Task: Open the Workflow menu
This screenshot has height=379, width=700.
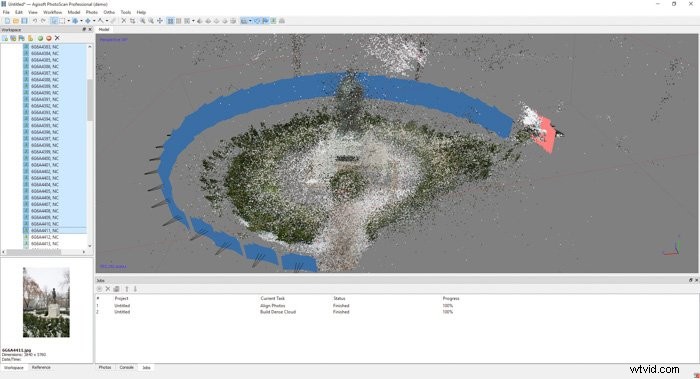Action: pos(53,12)
